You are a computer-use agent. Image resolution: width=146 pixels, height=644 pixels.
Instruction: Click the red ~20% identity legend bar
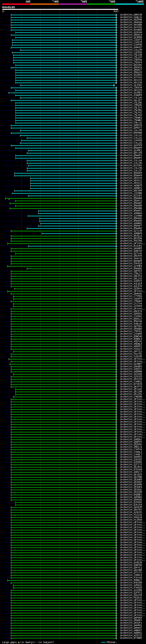tap(16, 4)
